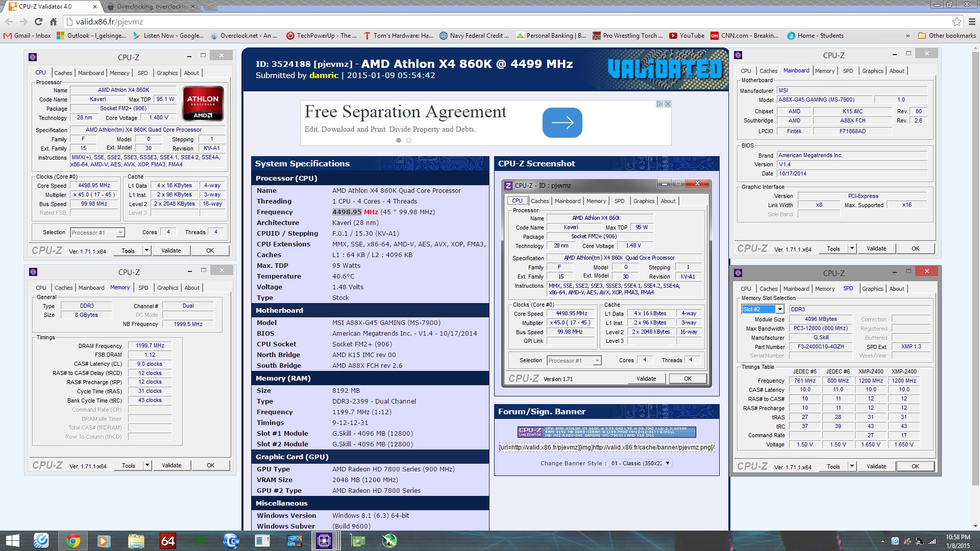
Task: Click Tools button in the Mainboard CPU-Z window
Action: click(834, 248)
